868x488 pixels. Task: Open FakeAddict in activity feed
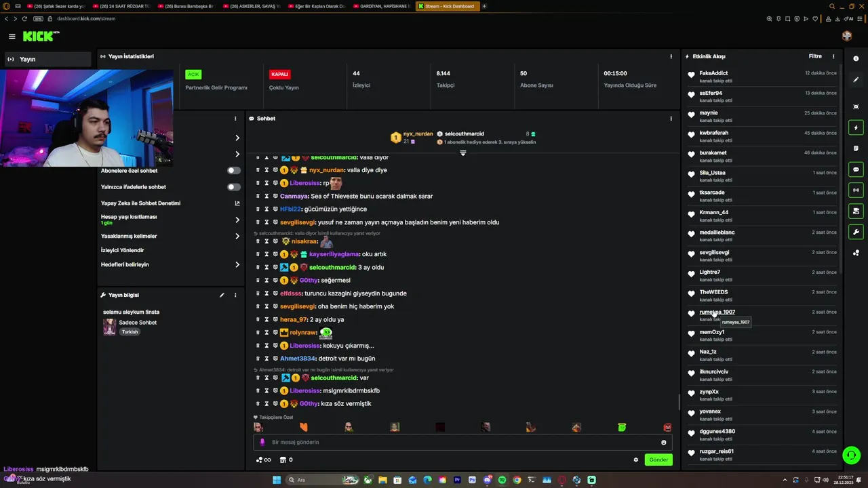coord(713,73)
